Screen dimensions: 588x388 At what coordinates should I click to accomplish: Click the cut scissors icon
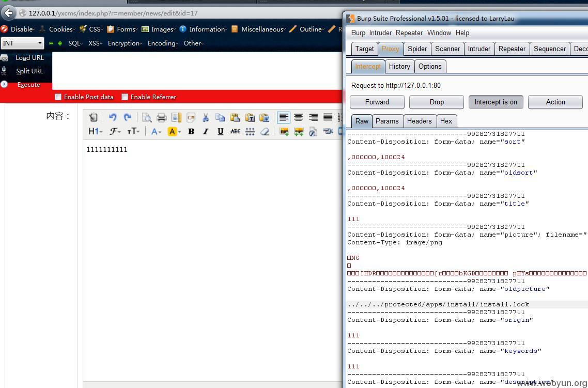206,117
